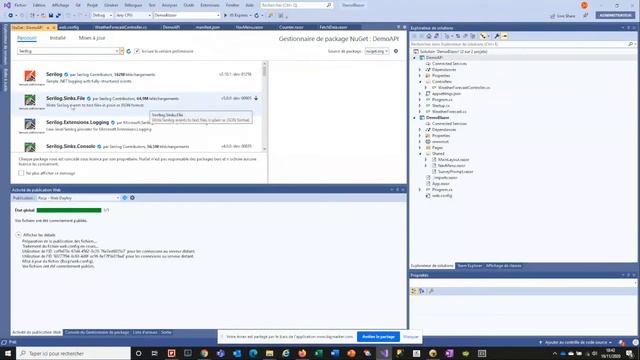Click the Home icon in Solution Explorer toolbar
Screen dimensions: 640x360
coord(429,36)
